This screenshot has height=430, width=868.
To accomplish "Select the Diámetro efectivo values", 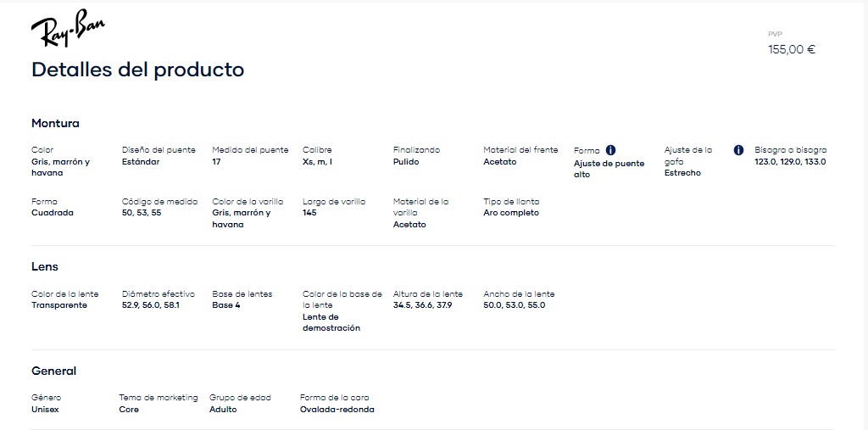I will pos(151,305).
